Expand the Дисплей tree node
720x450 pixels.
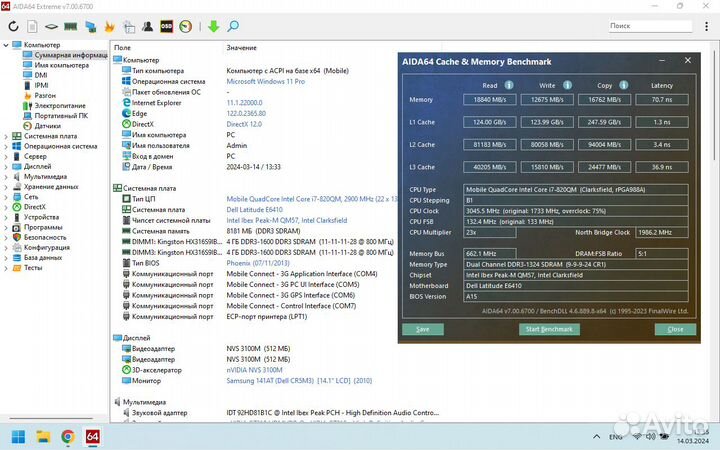(6, 167)
